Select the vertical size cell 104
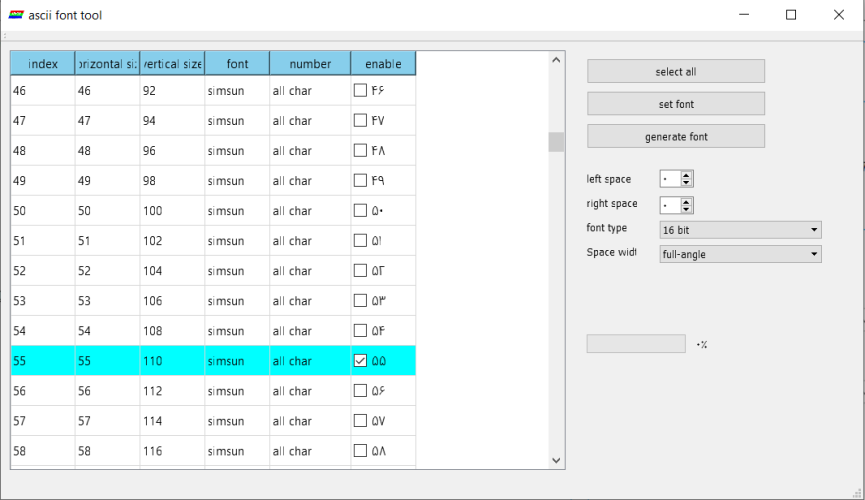This screenshot has height=500, width=865. point(172,271)
